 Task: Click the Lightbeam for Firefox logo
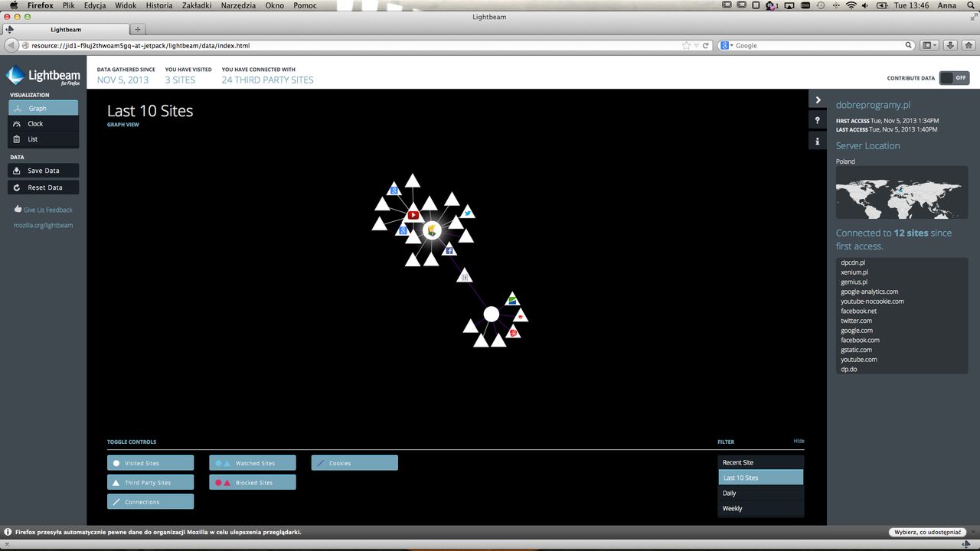(x=44, y=76)
